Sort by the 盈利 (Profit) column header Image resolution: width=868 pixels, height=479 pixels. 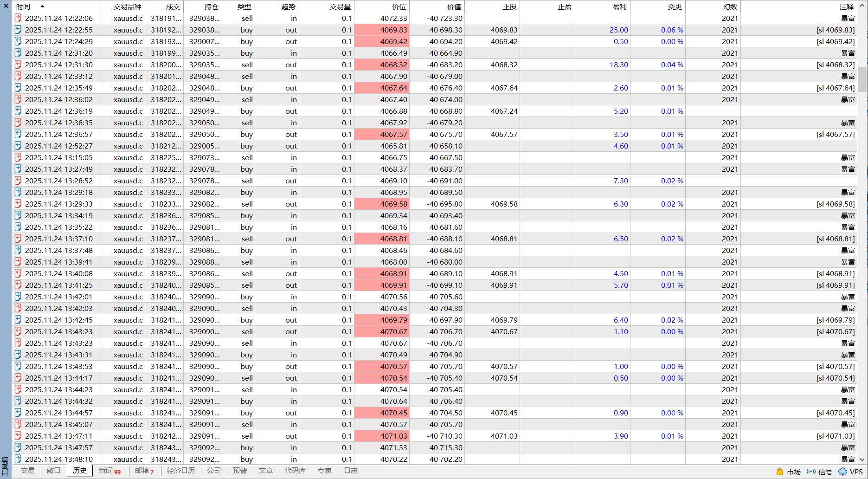tap(619, 6)
